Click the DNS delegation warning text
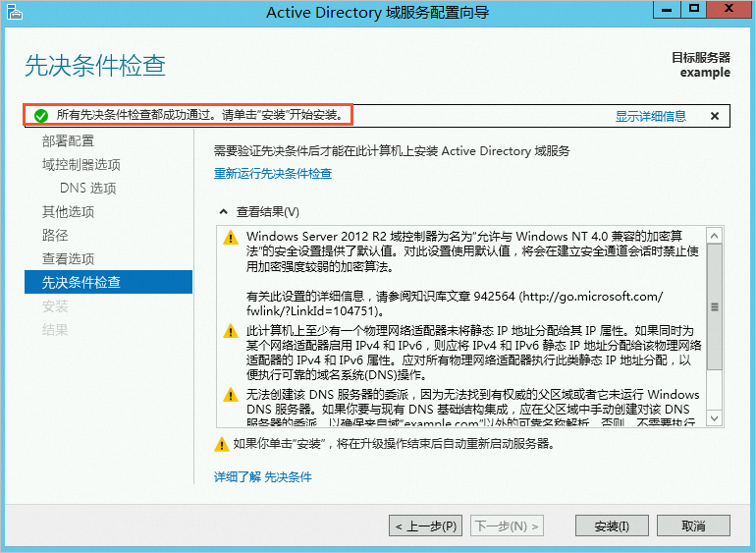This screenshot has height=553, width=756. point(472,409)
